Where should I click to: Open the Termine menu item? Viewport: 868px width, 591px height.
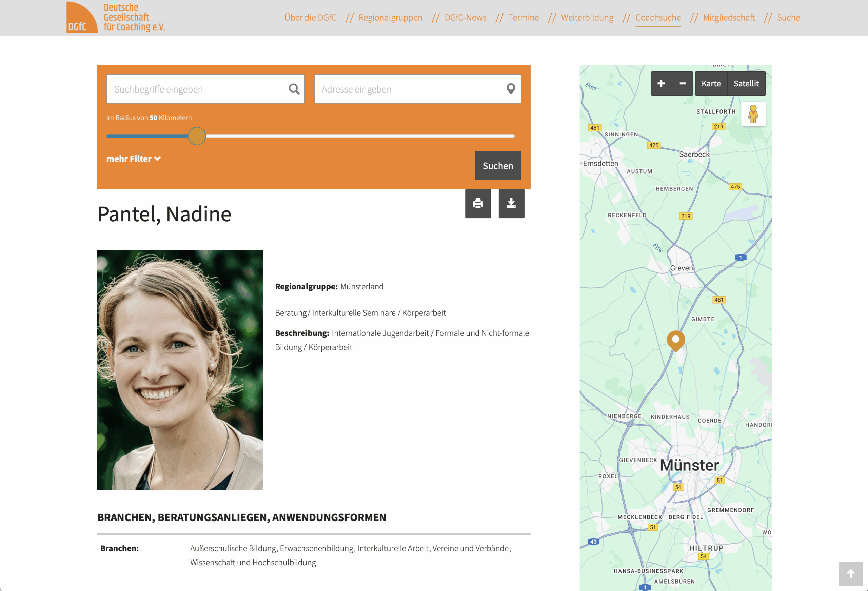click(523, 17)
